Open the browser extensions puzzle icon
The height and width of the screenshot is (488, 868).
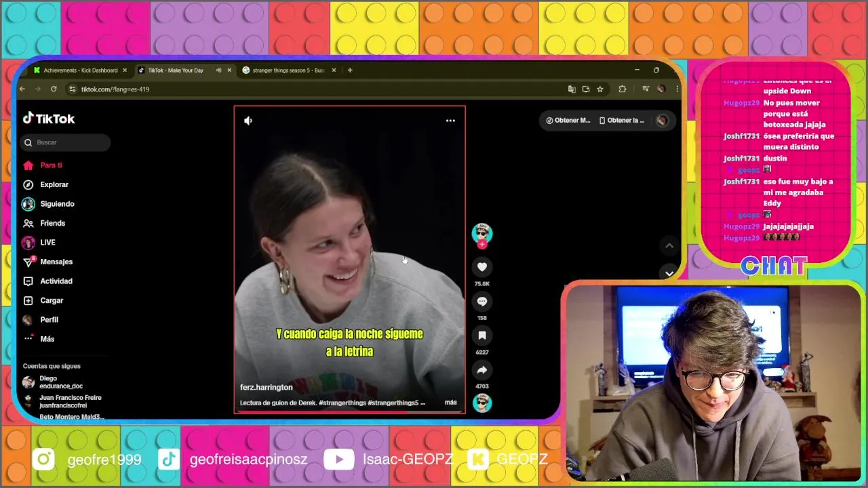(622, 89)
